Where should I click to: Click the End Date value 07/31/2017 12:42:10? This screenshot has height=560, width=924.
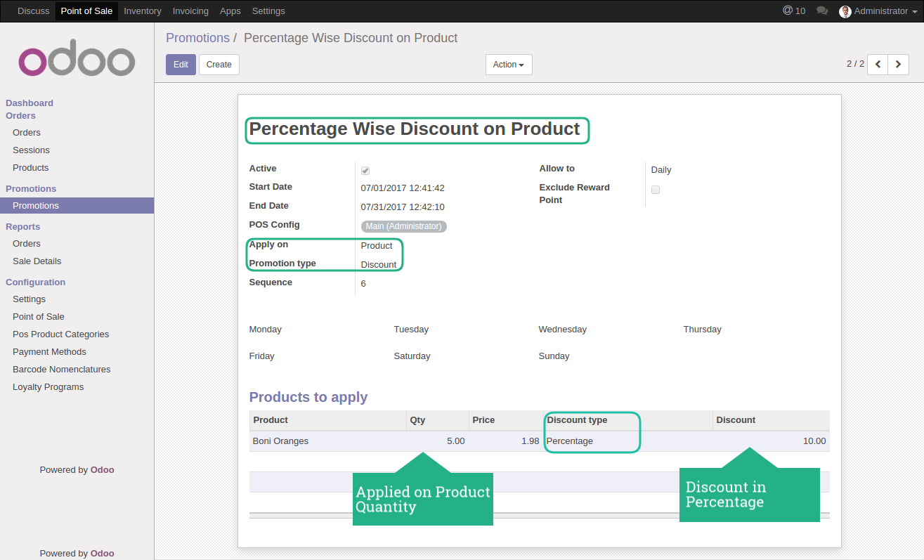point(403,207)
